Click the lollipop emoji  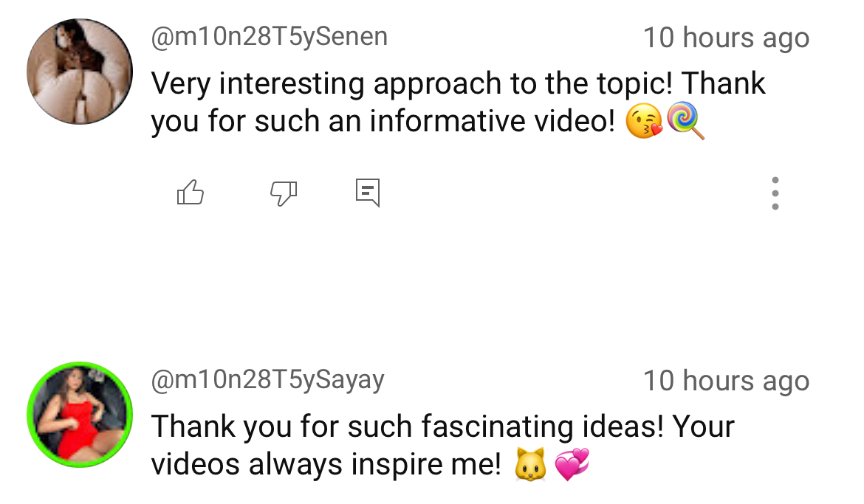click(685, 120)
